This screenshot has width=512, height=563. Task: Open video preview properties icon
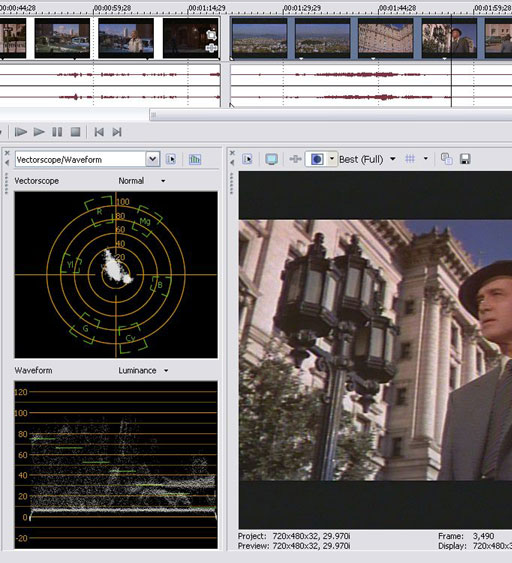(247, 159)
